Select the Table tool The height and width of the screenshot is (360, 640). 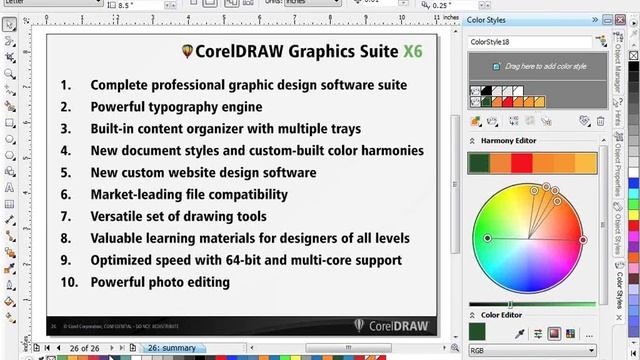pyautogui.click(x=9, y=204)
